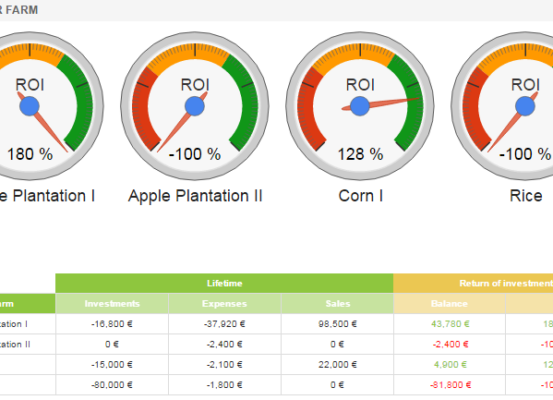Select the -37,920 € expenses cell
This screenshot has width=553, height=400.
pos(225,324)
